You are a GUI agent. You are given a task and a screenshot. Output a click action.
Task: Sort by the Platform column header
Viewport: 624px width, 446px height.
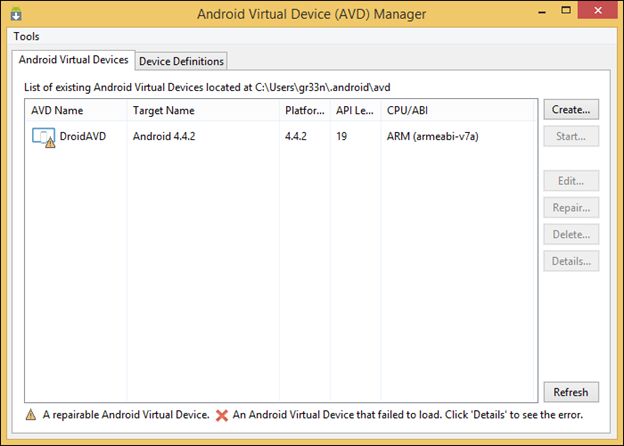304,110
